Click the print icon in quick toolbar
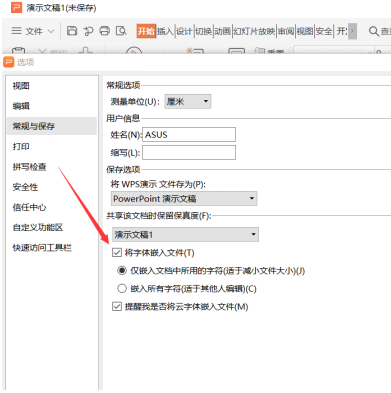Viewport: 391px width, 393px height. click(x=105, y=31)
